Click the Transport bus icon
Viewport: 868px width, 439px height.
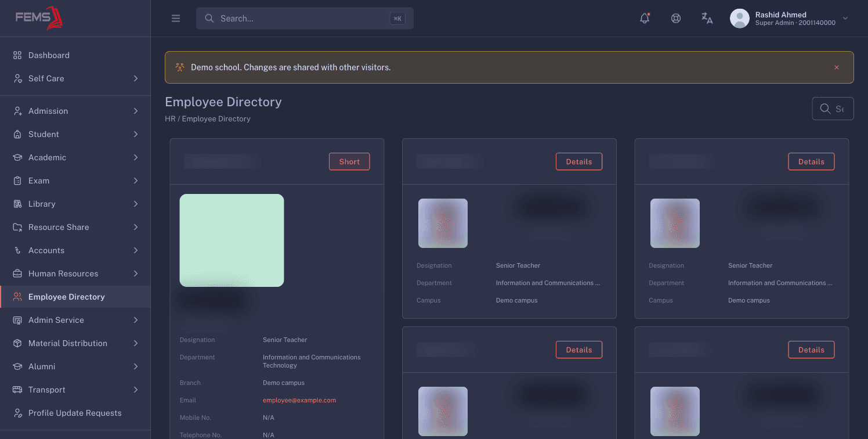tap(17, 390)
